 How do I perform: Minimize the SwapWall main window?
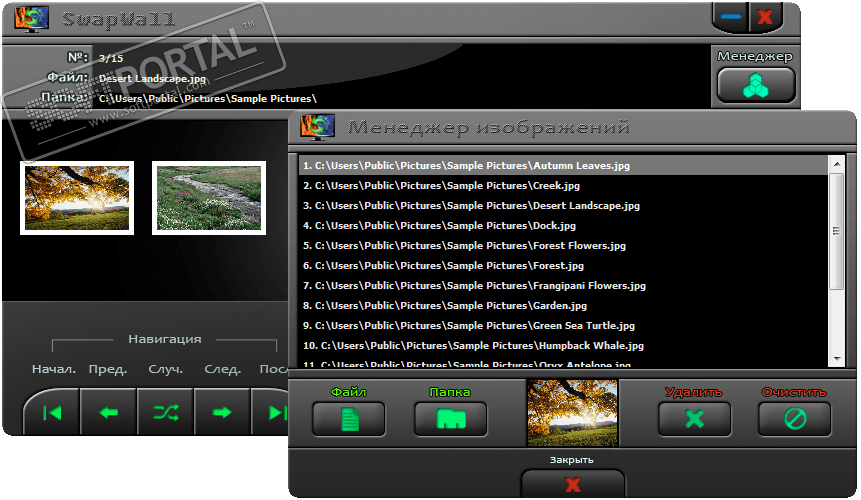tap(731, 17)
